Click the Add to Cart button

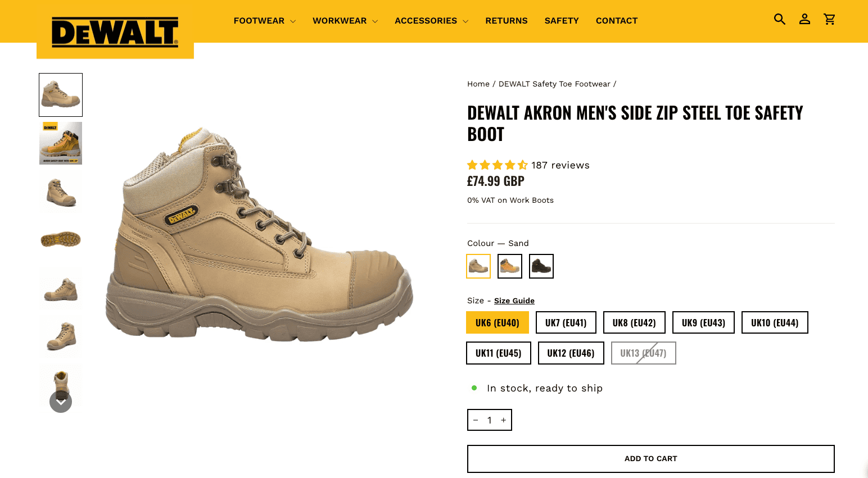pyautogui.click(x=651, y=459)
